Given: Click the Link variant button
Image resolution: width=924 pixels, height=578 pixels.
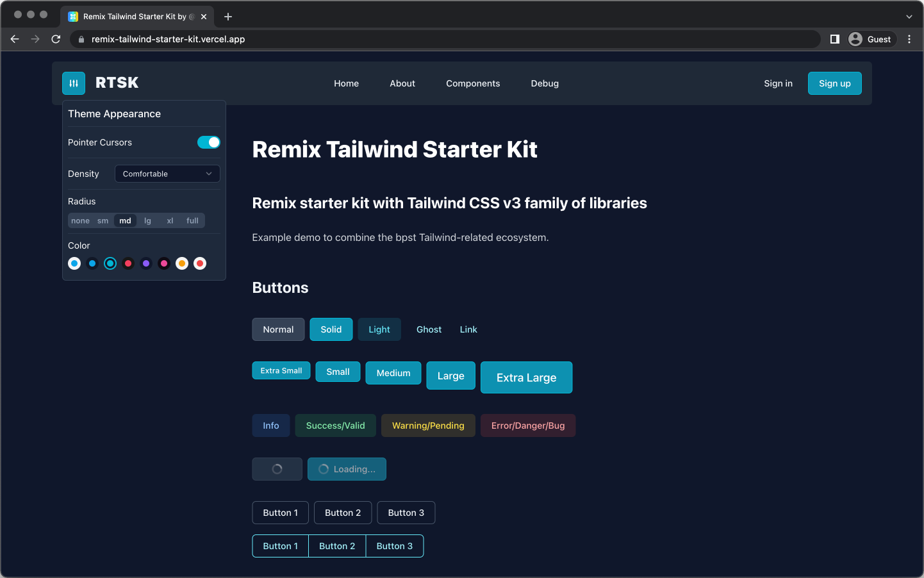Looking at the screenshot, I should 468,329.
